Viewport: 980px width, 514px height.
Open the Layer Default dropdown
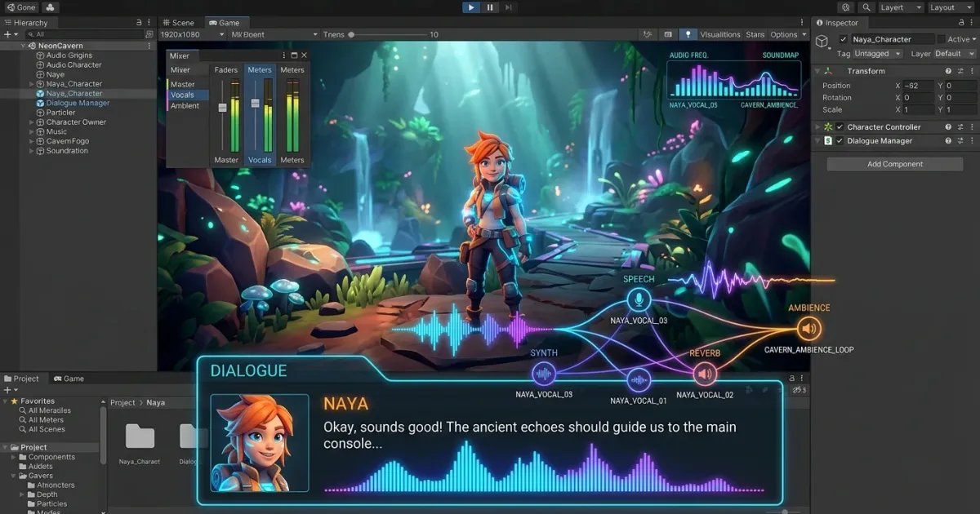pos(954,53)
